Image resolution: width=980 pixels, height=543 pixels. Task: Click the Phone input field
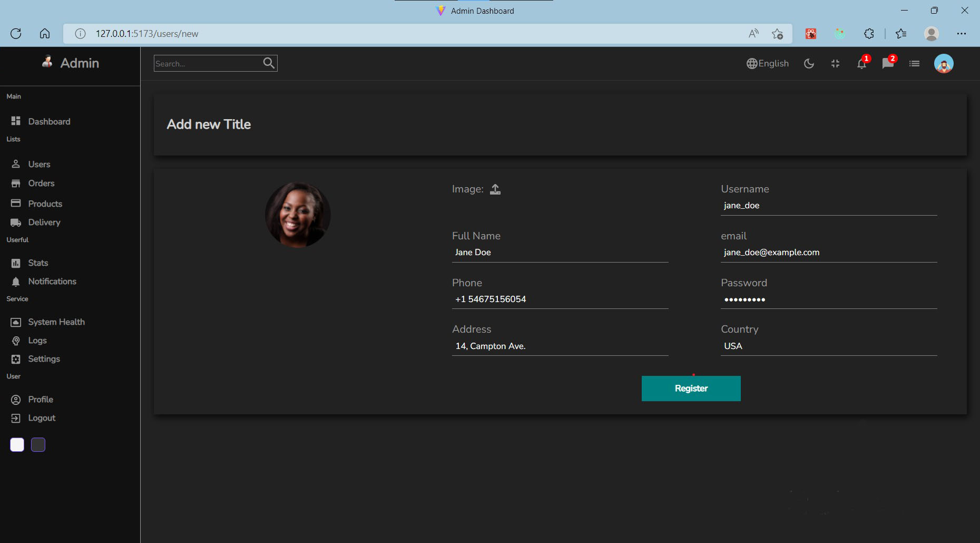click(x=560, y=299)
